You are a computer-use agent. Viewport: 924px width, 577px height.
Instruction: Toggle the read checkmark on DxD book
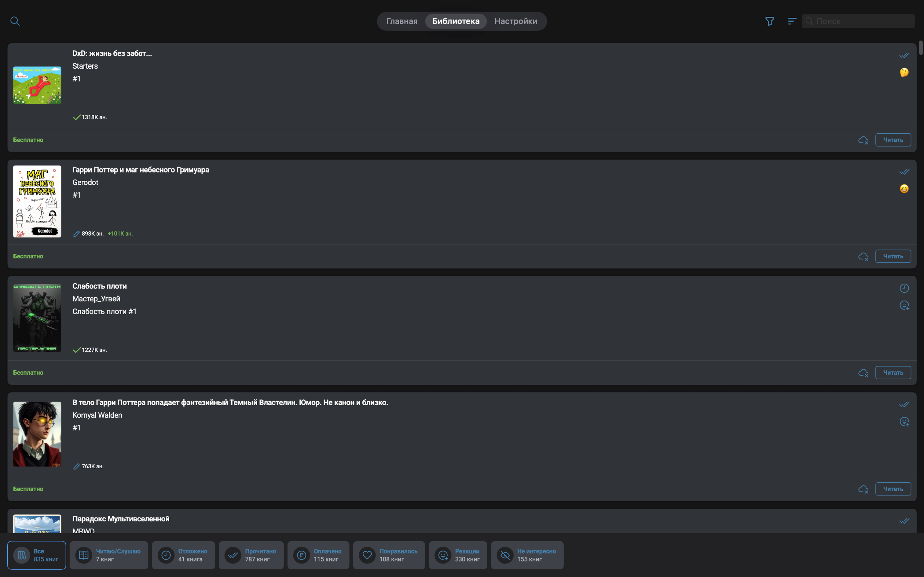pyautogui.click(x=904, y=56)
